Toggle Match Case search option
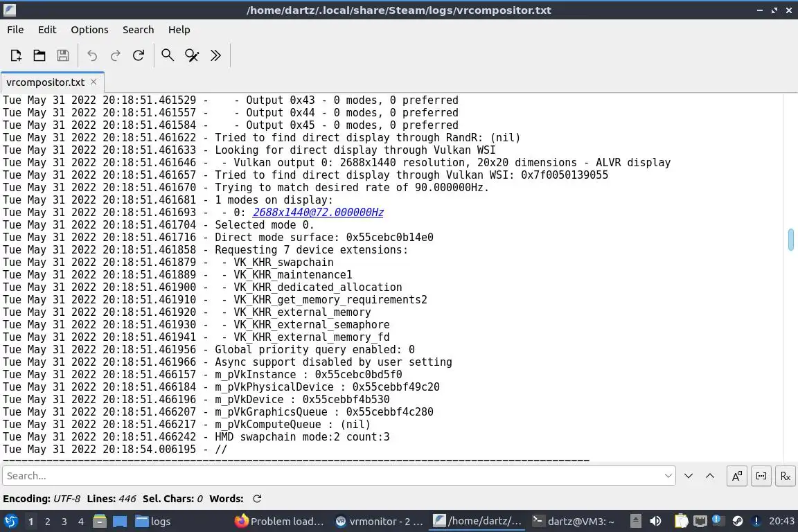Screen dimensions: 798x532 click(x=736, y=476)
